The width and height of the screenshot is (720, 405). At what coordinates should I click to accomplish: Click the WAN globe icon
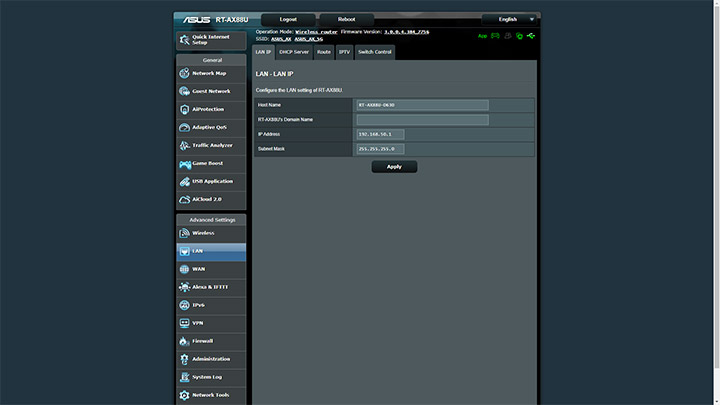[185, 269]
